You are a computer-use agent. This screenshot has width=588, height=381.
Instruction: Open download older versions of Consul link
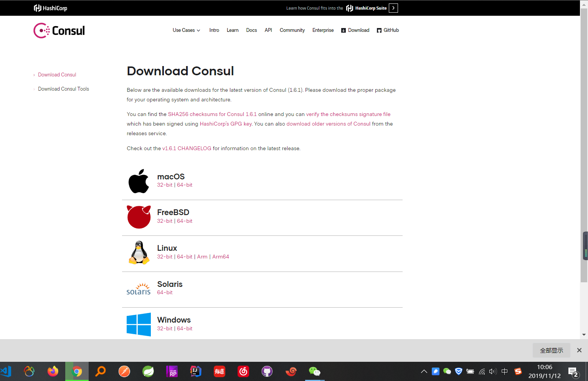pos(329,124)
